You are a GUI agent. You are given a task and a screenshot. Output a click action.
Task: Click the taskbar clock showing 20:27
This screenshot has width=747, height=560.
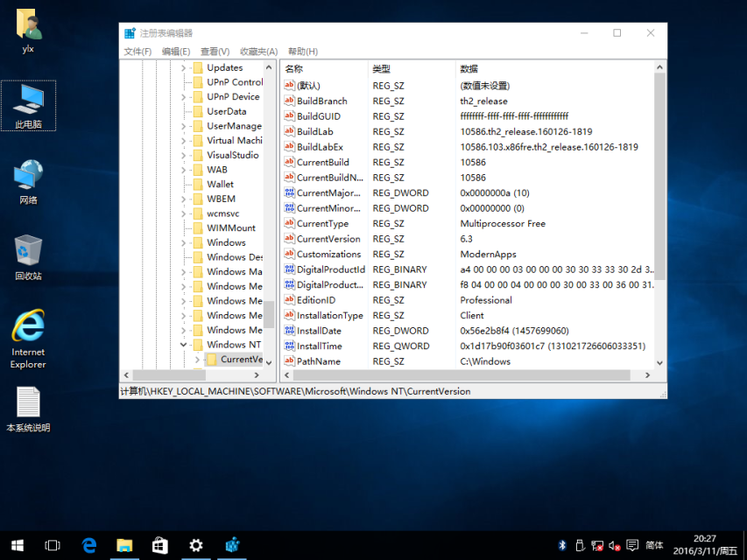(x=703, y=545)
